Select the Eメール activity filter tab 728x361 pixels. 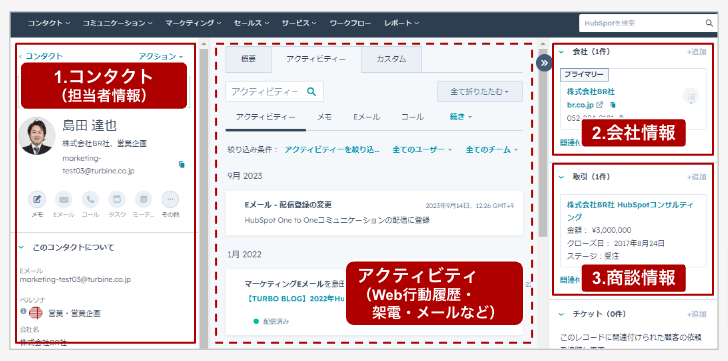coord(366,117)
